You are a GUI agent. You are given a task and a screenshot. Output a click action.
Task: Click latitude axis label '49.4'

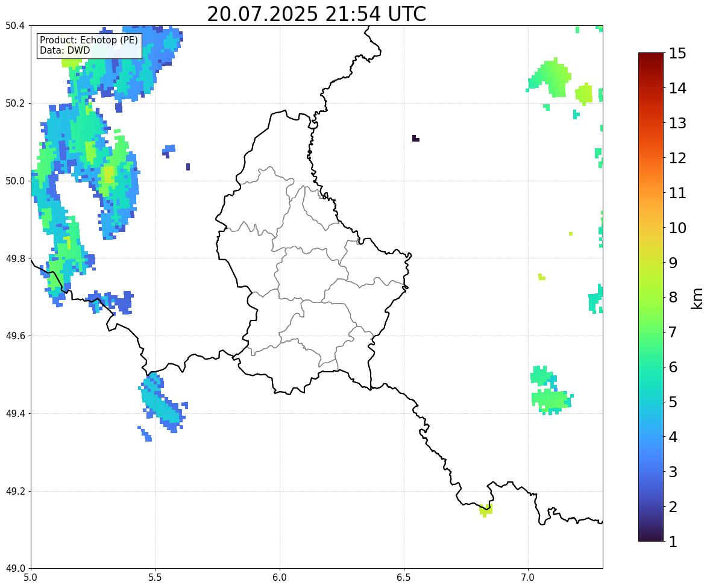[x=15, y=414]
